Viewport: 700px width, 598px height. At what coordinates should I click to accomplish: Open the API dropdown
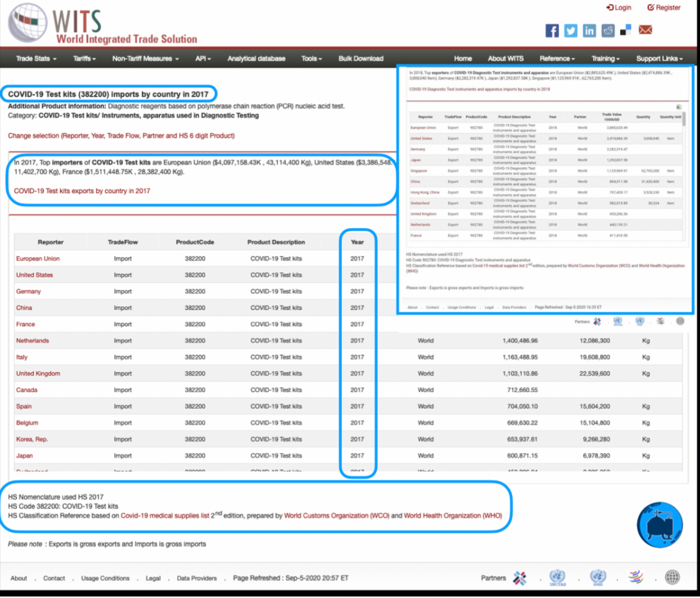pos(203,59)
